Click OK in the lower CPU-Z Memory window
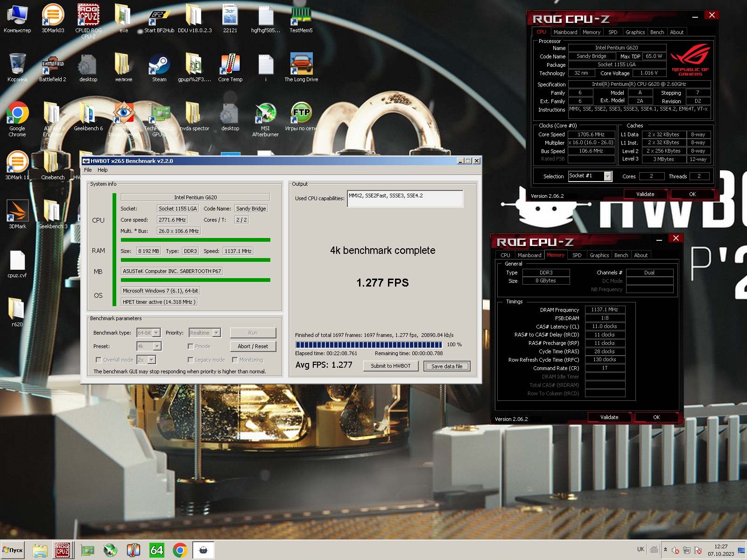 click(x=656, y=417)
